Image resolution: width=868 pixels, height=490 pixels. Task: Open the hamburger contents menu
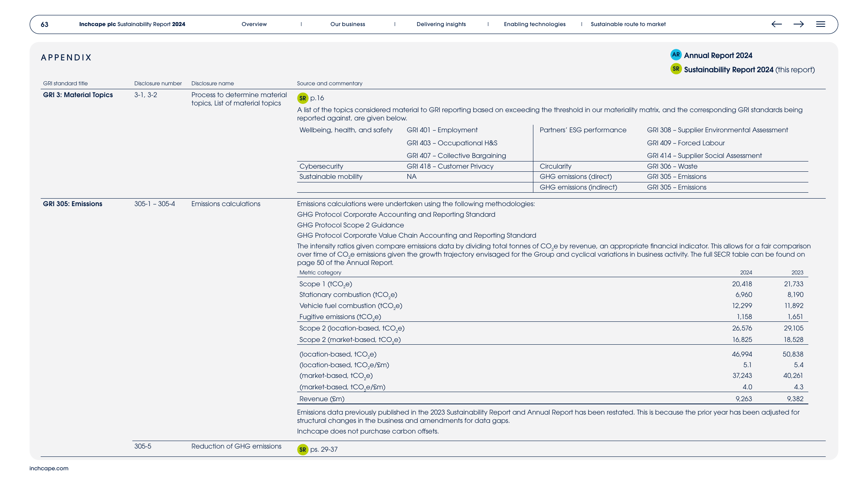click(x=821, y=24)
